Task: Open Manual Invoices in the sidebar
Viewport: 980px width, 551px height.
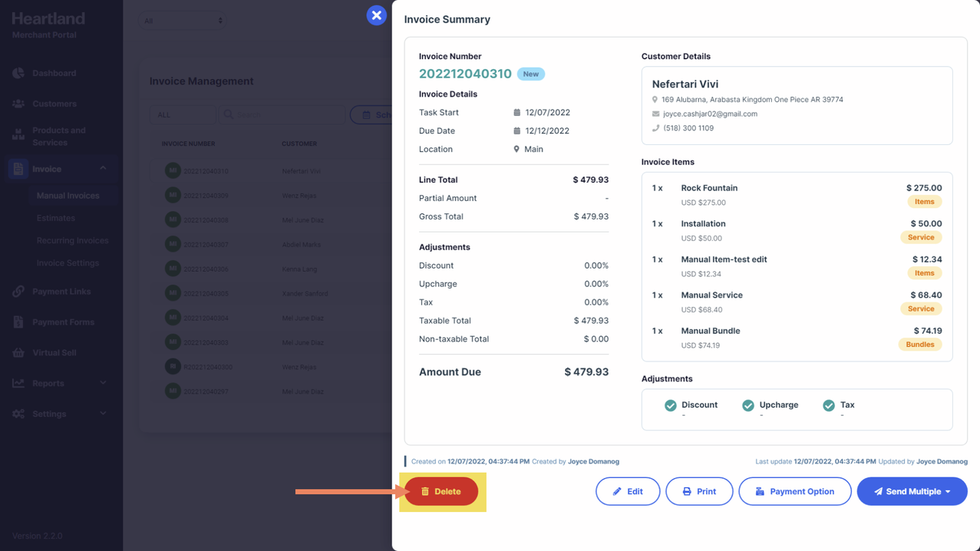Action: pos(68,196)
